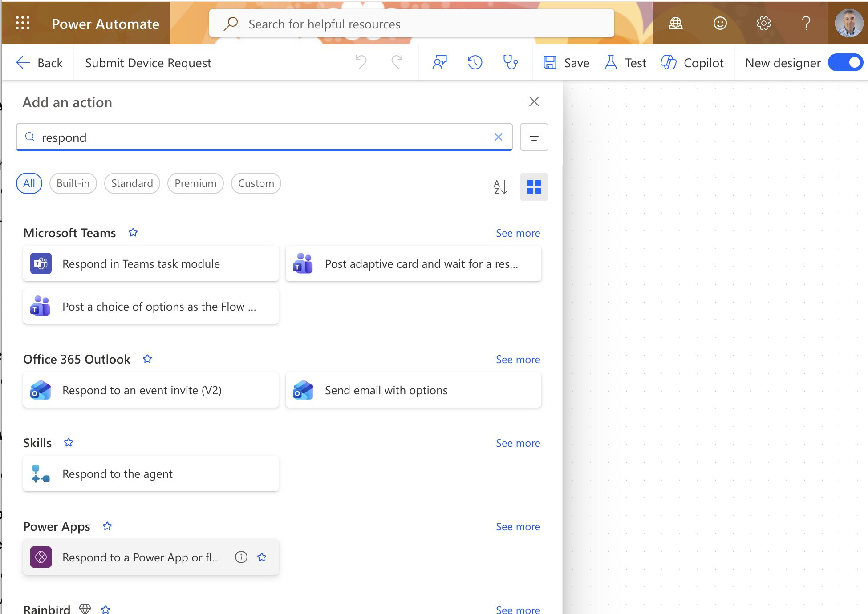Click the Office 365 Outlook heading
The image size is (868, 614).
77,359
